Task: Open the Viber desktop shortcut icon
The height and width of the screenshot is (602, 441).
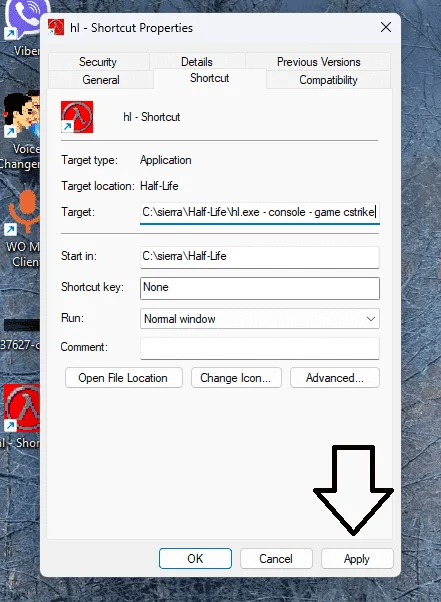Action: 23,19
